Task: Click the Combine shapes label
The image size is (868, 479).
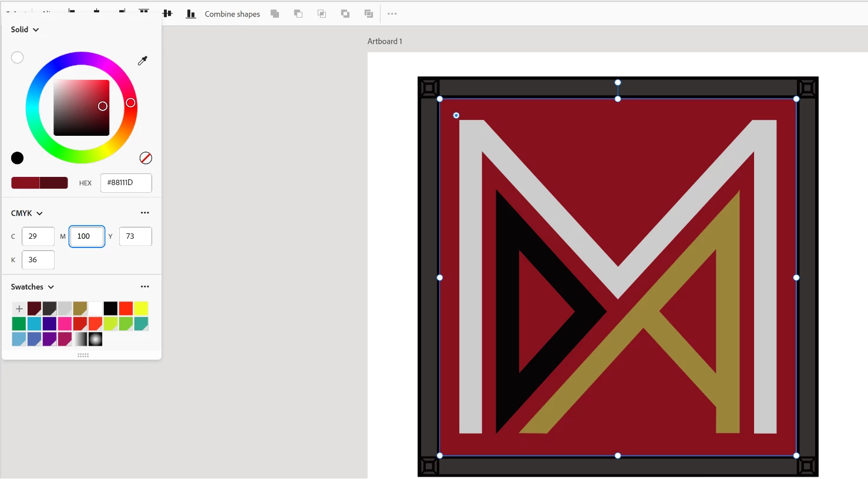Action: (x=233, y=14)
